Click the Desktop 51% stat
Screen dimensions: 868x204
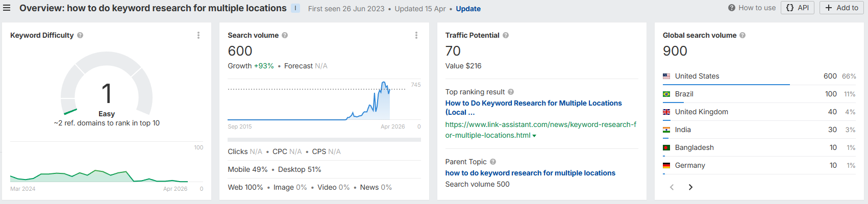tap(300, 169)
